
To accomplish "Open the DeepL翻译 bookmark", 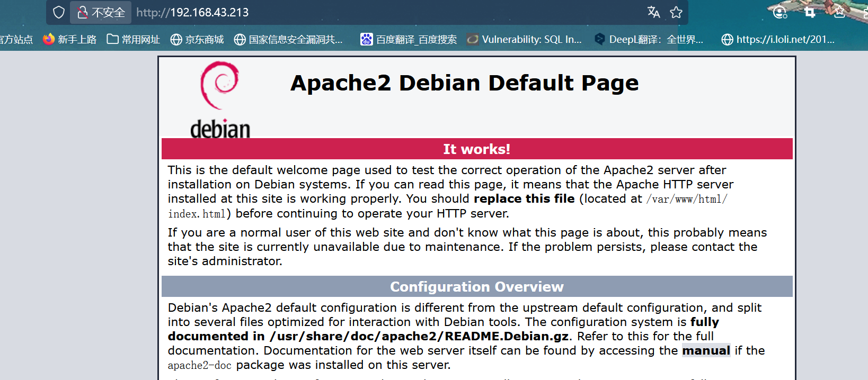I will click(x=649, y=39).
